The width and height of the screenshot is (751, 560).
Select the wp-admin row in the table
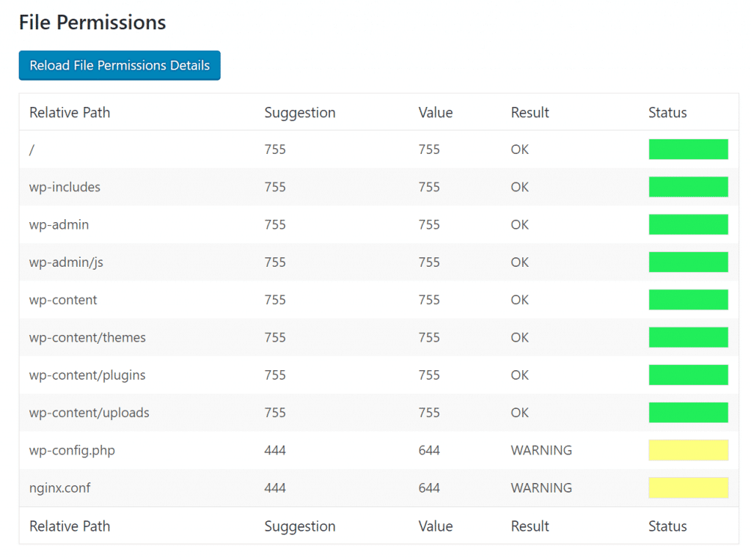(59, 224)
